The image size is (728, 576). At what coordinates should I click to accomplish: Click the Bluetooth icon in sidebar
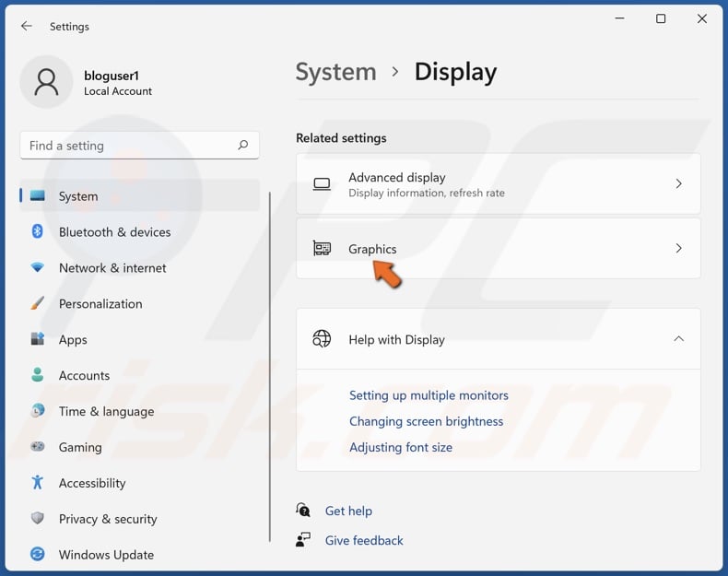click(38, 231)
